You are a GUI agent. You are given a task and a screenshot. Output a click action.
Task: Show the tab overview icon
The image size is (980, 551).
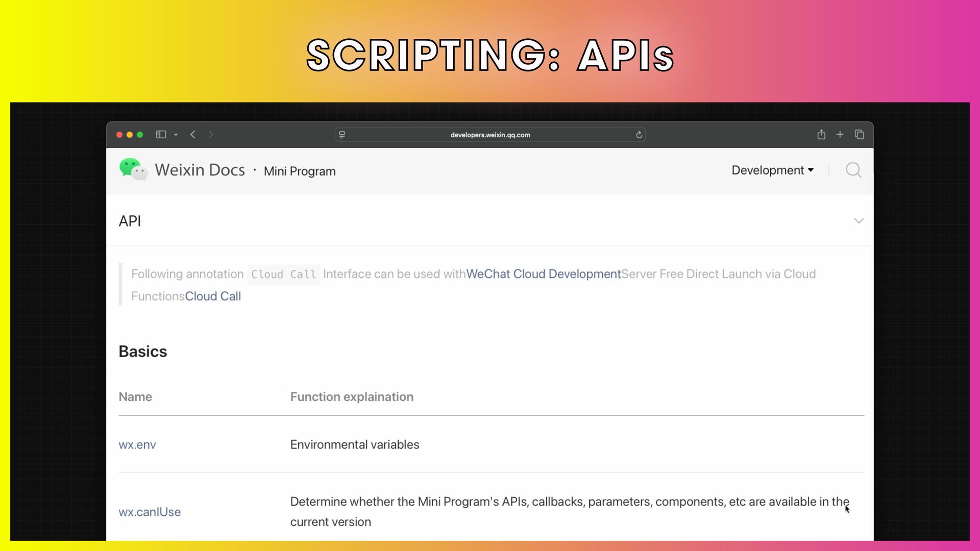coord(860,134)
